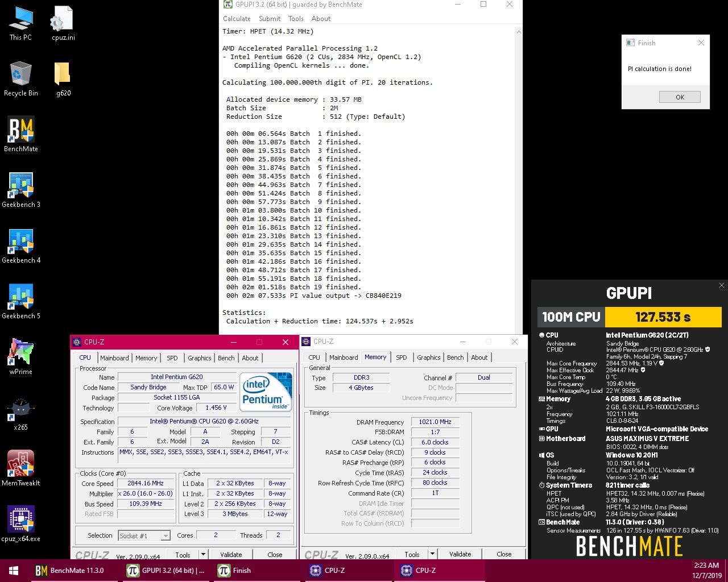Click GPUPI window title icon
Image resolution: width=728 pixels, height=582 pixels.
[x=228, y=4]
